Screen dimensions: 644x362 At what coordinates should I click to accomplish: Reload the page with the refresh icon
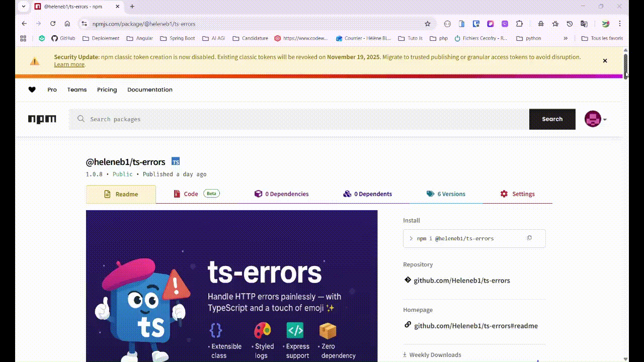pyautogui.click(x=53, y=24)
